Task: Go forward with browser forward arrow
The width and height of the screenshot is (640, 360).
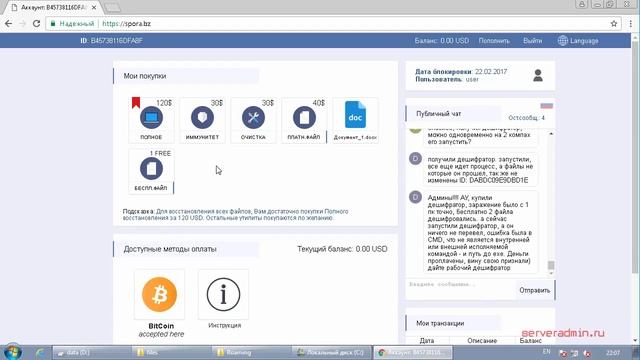Action: (x=22, y=24)
